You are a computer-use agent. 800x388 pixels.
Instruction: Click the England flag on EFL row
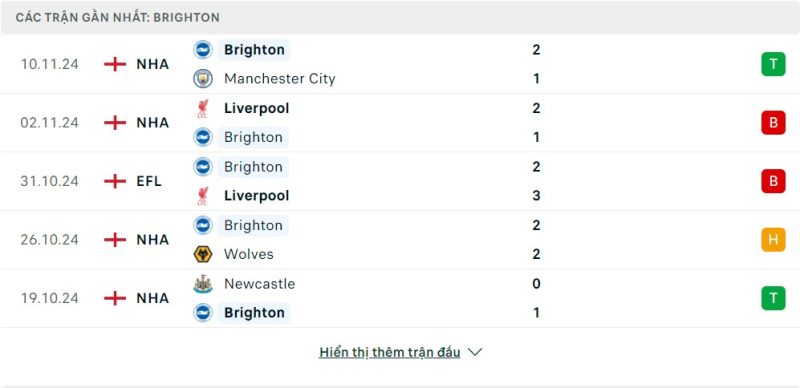tap(115, 181)
